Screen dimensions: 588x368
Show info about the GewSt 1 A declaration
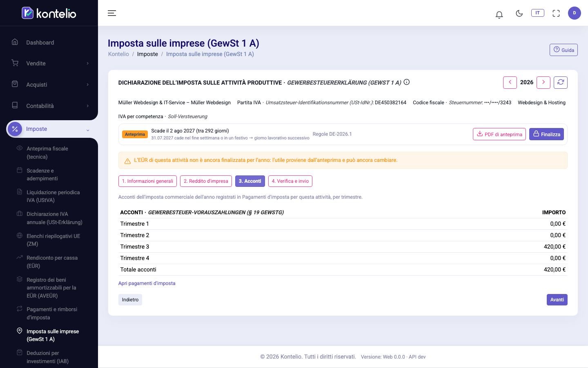pyautogui.click(x=407, y=82)
